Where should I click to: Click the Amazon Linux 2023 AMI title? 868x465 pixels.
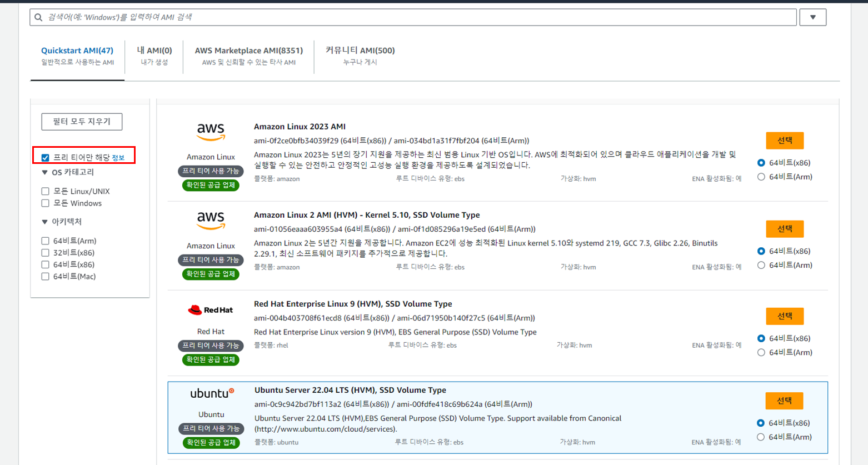coord(300,127)
